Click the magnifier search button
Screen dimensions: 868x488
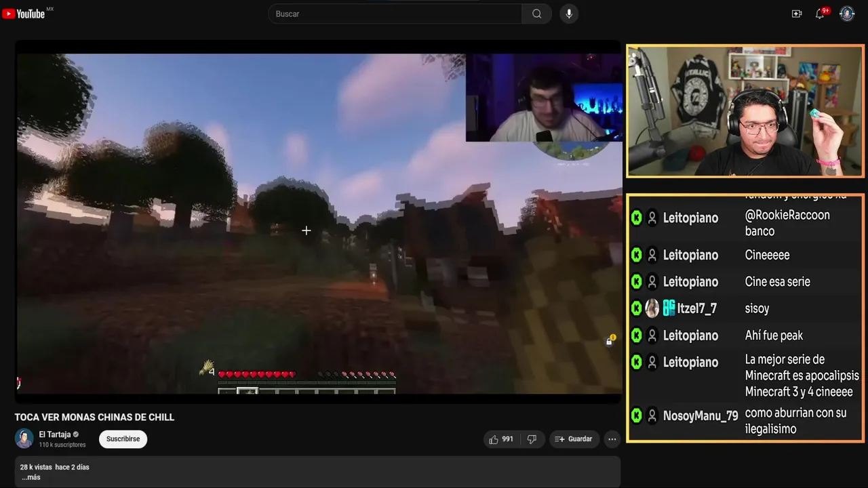point(536,14)
